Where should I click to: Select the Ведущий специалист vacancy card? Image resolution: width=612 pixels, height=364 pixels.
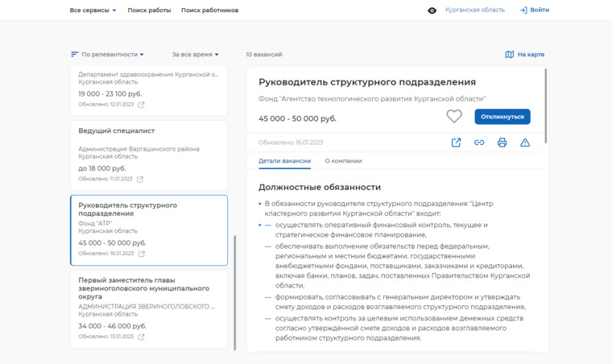149,155
